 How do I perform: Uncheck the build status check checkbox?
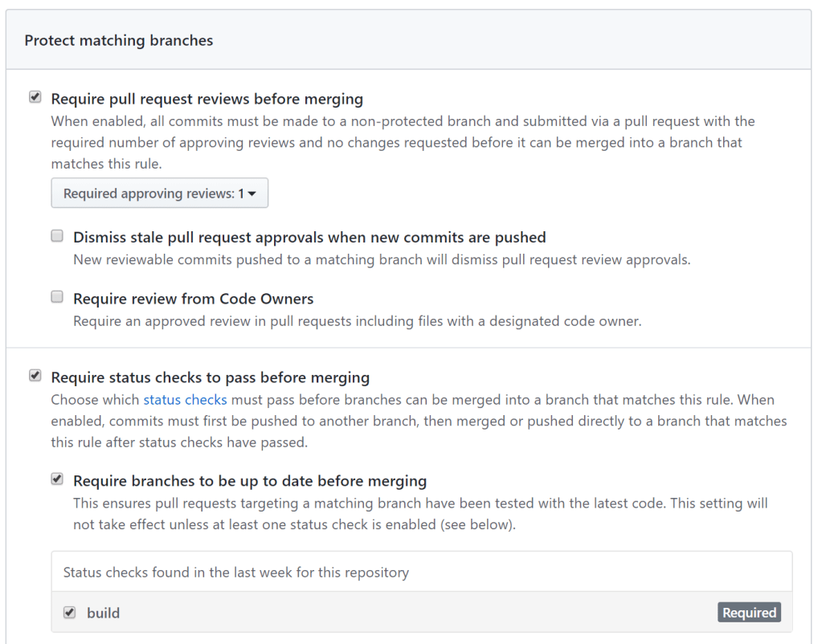(70, 613)
